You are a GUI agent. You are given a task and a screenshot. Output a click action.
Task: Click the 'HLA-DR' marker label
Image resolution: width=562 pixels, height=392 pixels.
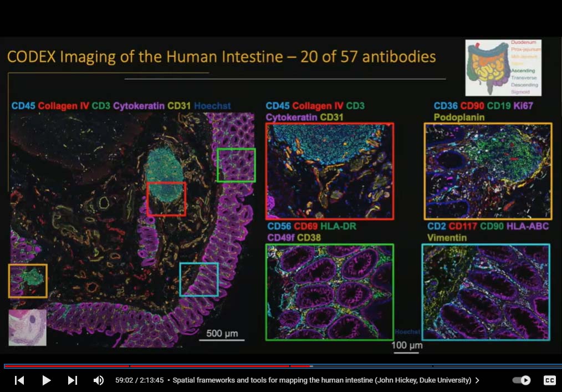coord(338,226)
